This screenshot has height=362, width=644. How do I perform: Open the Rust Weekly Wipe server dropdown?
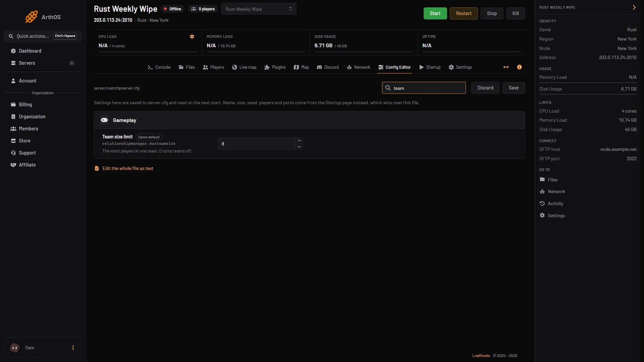point(259,9)
